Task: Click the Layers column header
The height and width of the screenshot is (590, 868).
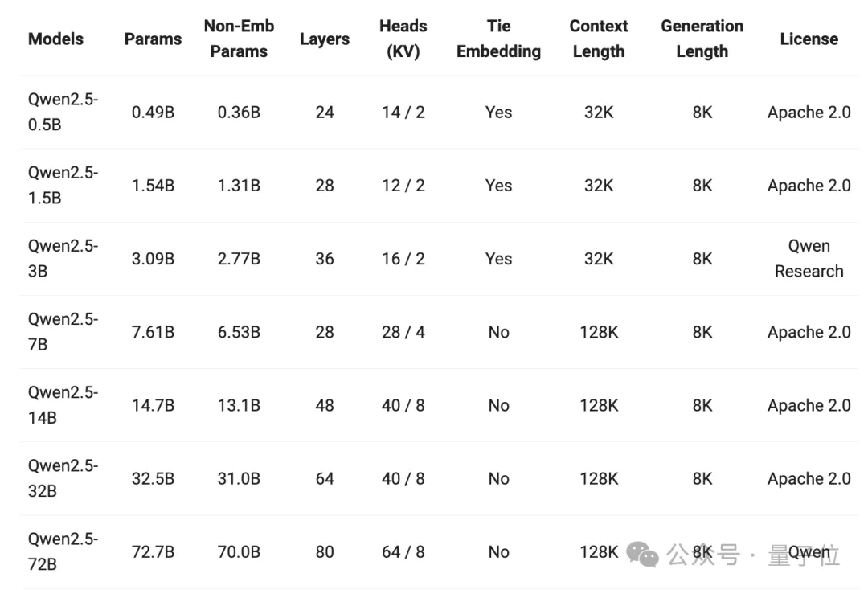Action: (325, 39)
